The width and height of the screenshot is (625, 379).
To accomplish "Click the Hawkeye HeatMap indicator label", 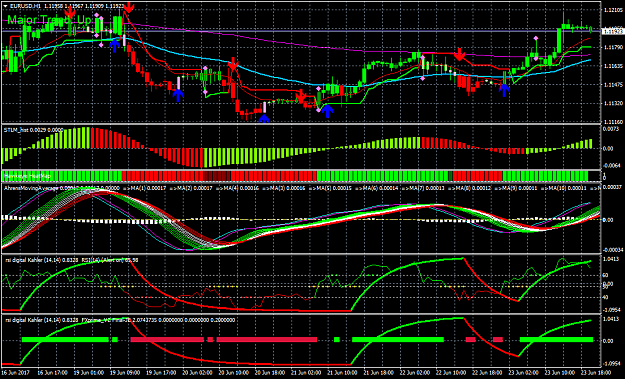I will click(x=27, y=176).
